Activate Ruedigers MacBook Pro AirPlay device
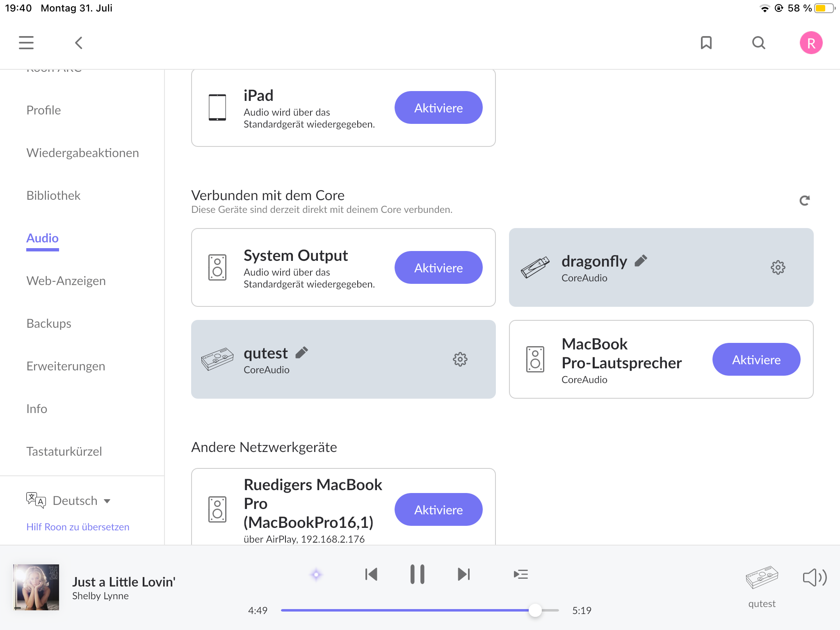 tap(438, 509)
